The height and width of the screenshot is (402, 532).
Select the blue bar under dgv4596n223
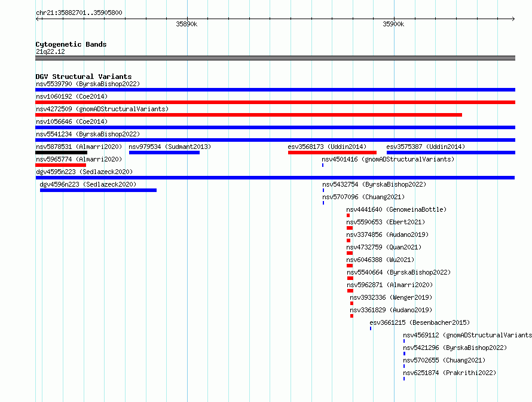point(99,190)
